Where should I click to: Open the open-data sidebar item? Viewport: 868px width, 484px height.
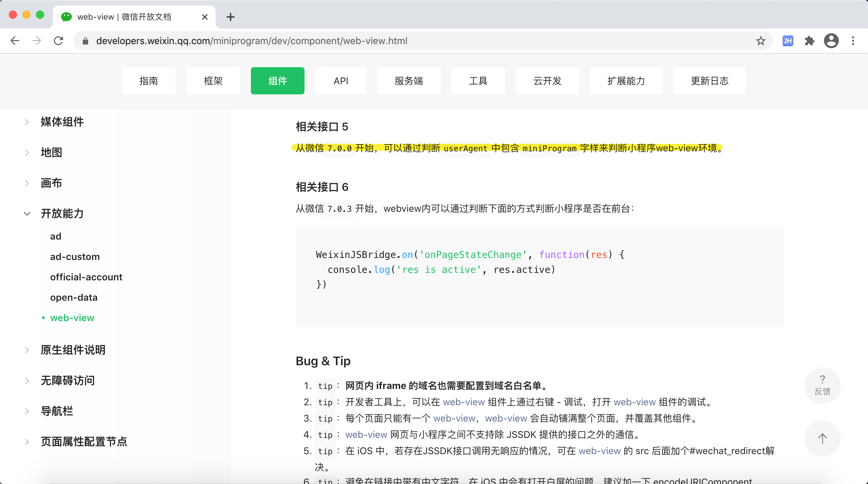pyautogui.click(x=74, y=297)
